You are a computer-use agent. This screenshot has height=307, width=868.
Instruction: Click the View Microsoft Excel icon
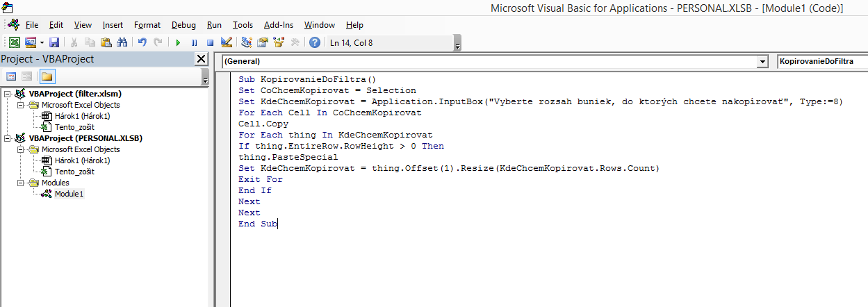click(13, 42)
